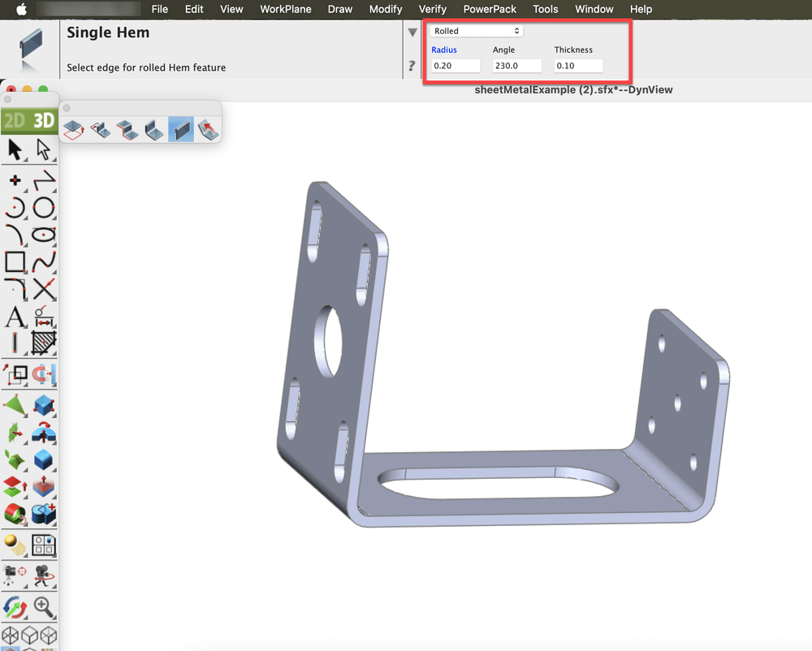Choose the Rectangle drawing tool
Image resolution: width=812 pixels, height=651 pixels.
tap(15, 261)
